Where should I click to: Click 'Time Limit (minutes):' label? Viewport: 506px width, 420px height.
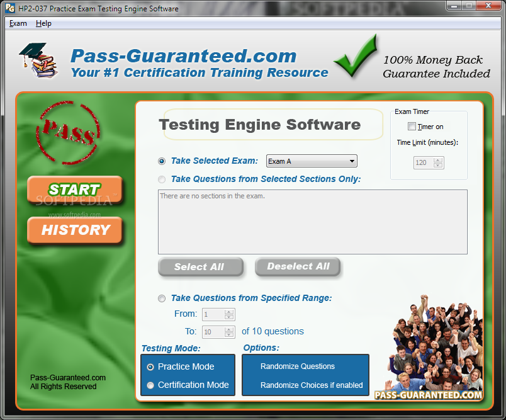click(427, 142)
